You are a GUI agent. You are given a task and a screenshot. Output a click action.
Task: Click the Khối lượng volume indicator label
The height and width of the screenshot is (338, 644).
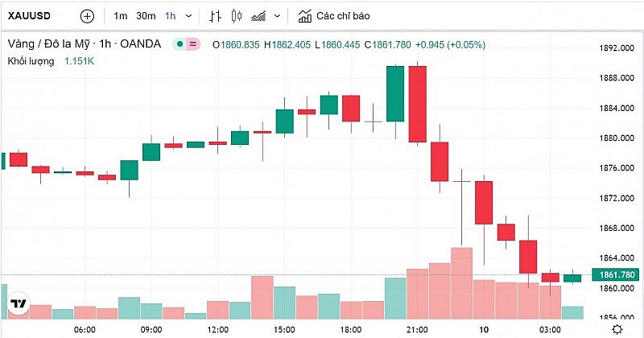click(32, 60)
